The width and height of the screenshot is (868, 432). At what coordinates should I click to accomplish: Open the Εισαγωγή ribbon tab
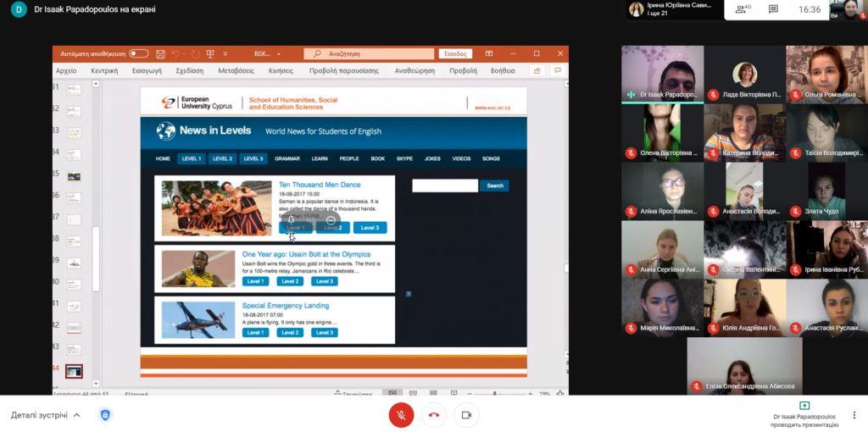pos(147,71)
